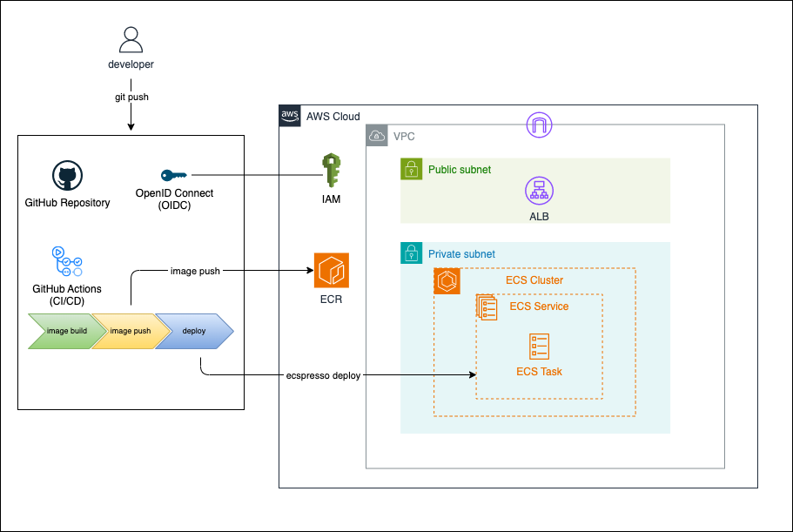Viewport: 793px width, 532px height.
Task: Click the AWS Cloud logo badge
Action: click(290, 117)
